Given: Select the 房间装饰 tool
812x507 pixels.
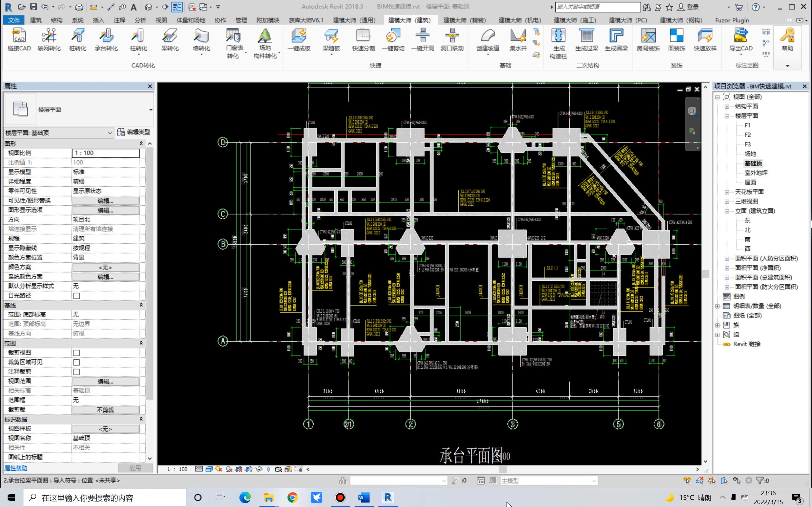Looking at the screenshot, I should tap(648, 40).
